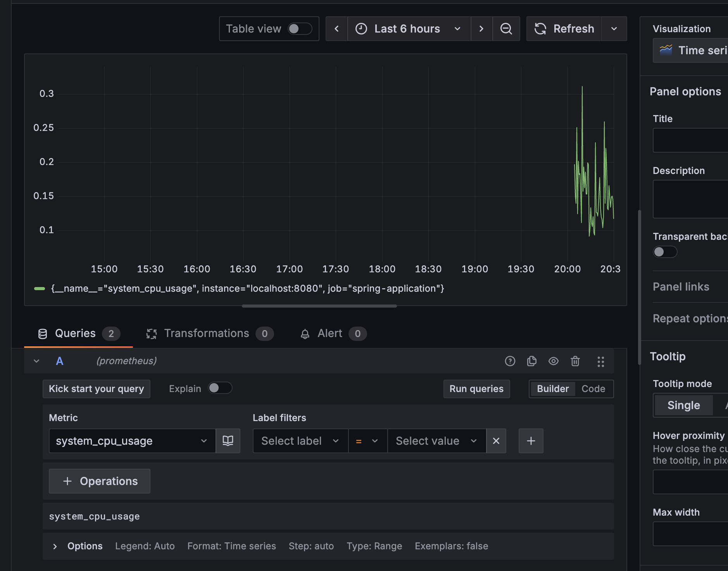This screenshot has height=571, width=728.
Task: Duplicate query A with copy icon
Action: (532, 361)
